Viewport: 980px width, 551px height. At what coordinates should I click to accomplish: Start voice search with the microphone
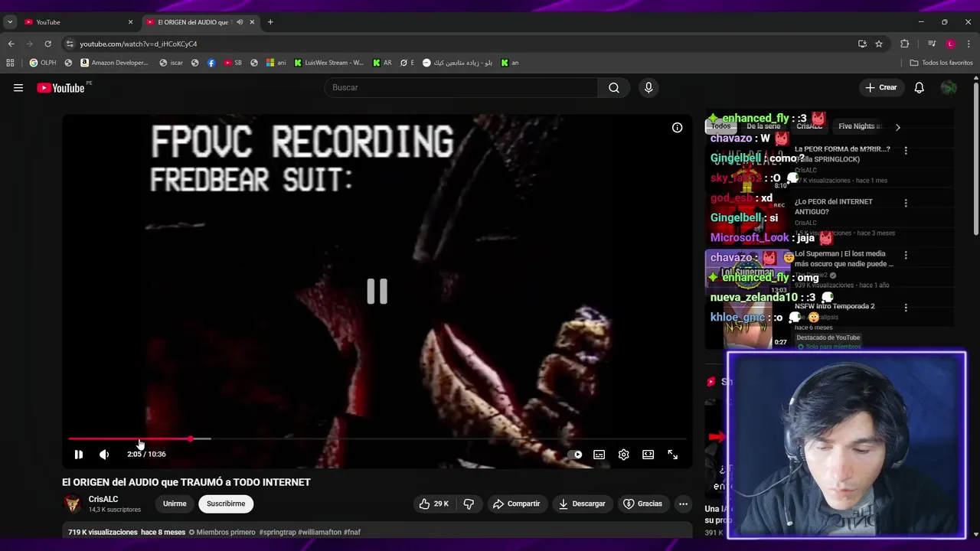click(x=648, y=88)
